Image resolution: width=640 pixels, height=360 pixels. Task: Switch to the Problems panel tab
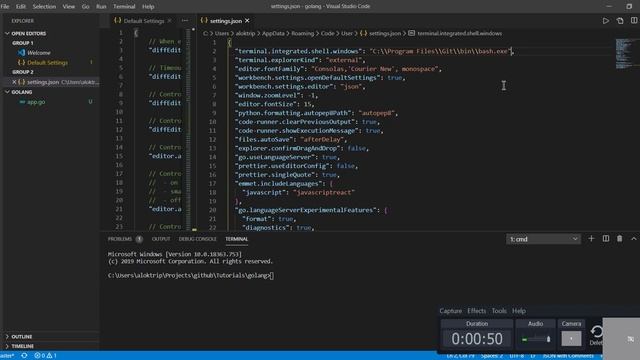[x=125, y=239]
